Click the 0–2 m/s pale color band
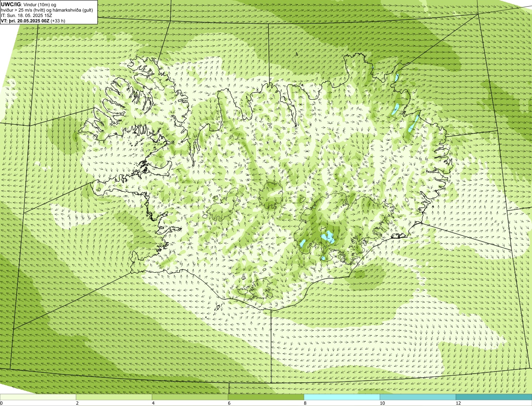The width and height of the screenshot is (532, 406). click(38, 397)
